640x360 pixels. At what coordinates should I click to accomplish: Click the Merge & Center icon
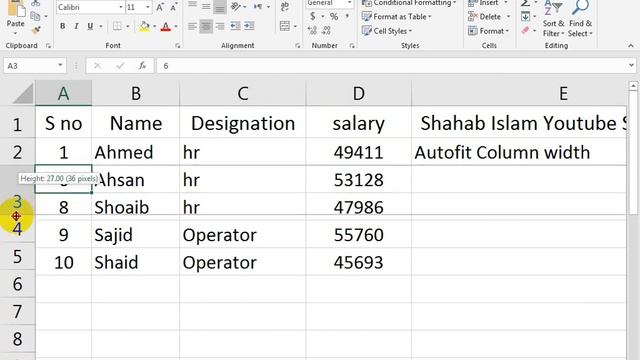click(284, 26)
